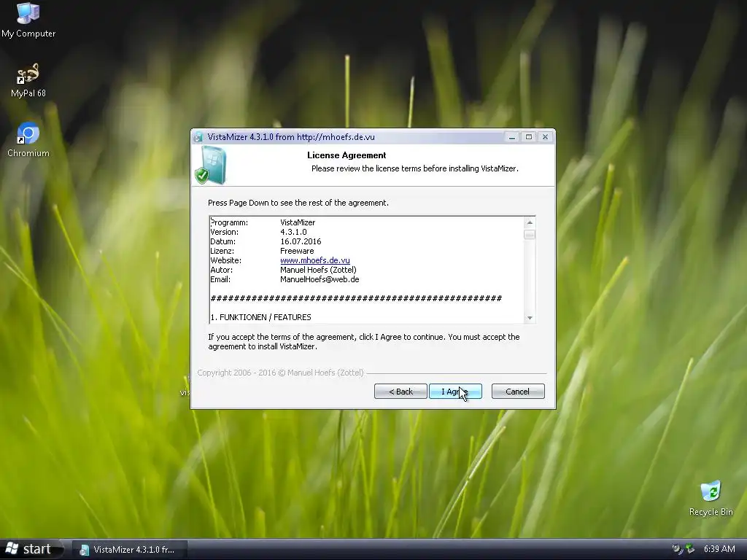Select the Recycle Bin icon

[x=711, y=498]
